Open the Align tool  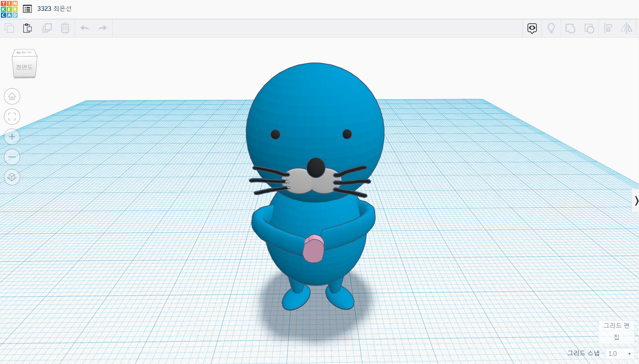608,28
